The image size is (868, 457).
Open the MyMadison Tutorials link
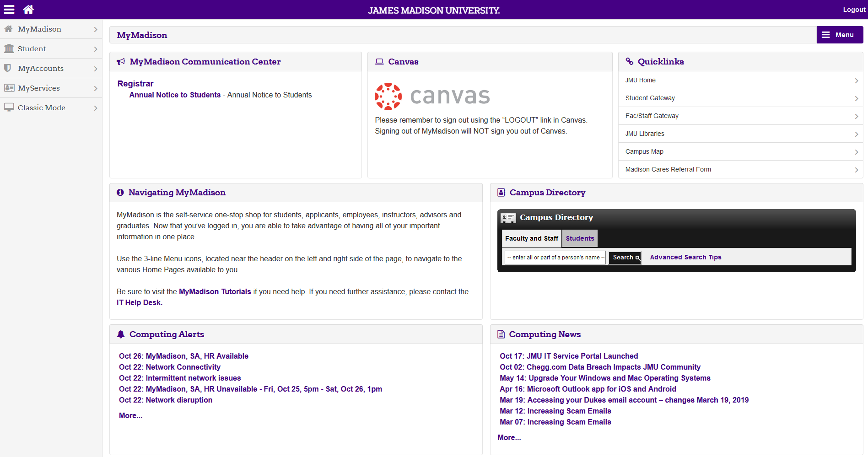tap(215, 291)
